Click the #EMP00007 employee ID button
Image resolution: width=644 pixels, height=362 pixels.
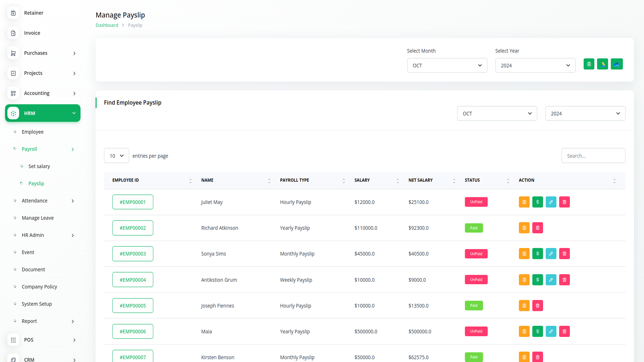(133, 357)
